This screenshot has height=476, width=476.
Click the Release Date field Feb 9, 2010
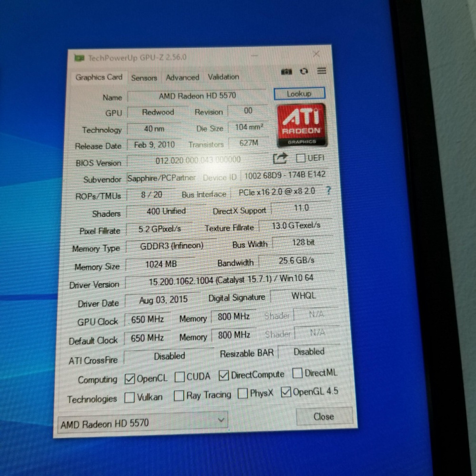[x=154, y=145]
